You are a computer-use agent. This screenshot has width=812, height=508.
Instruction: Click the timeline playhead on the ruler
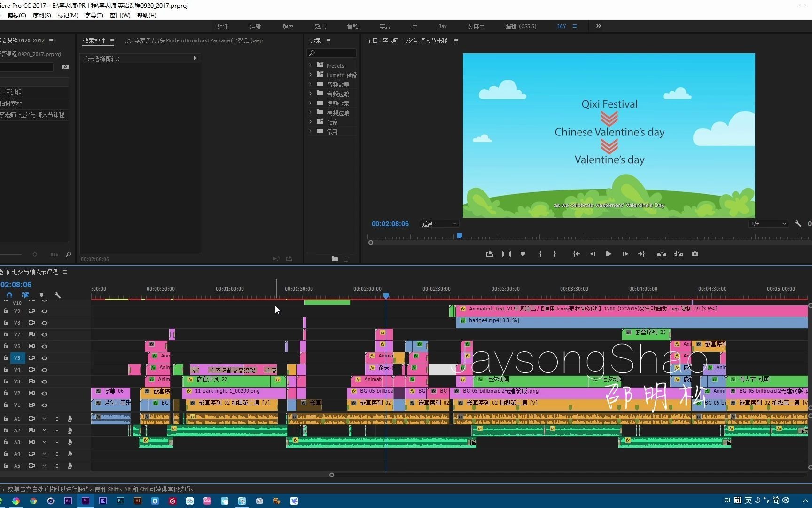[x=386, y=295]
